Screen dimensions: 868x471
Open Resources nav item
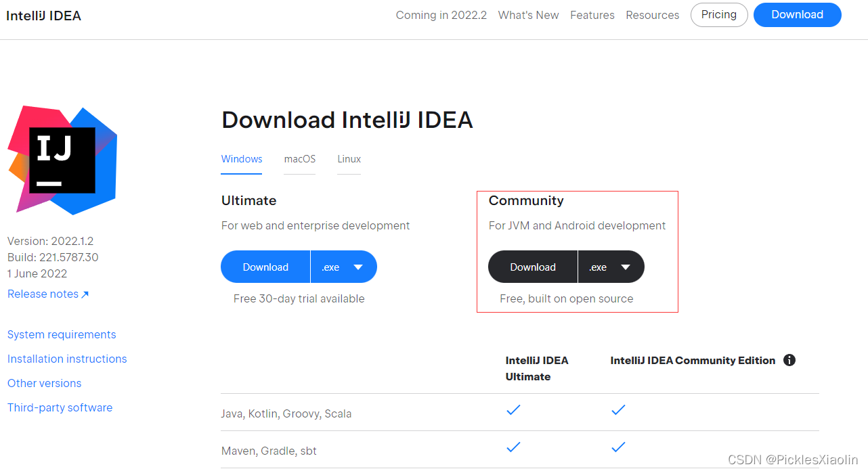coord(653,15)
